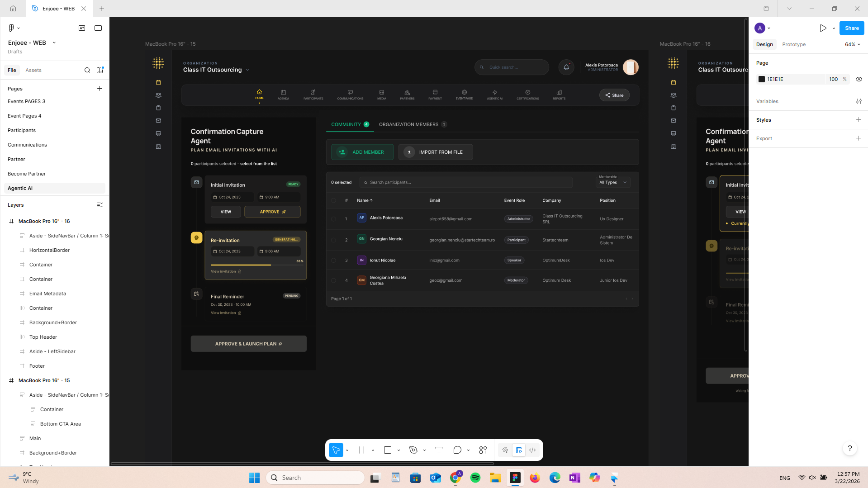Open the Figma main menu dropdown
The height and width of the screenshot is (488, 868).
[14, 28]
